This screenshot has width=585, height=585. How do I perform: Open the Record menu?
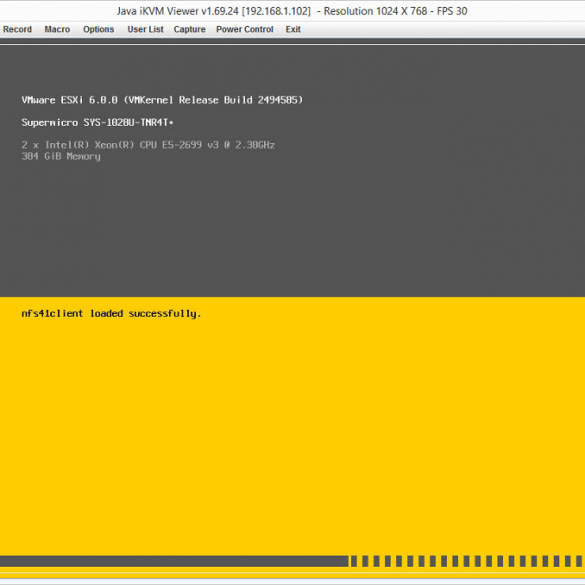17,29
